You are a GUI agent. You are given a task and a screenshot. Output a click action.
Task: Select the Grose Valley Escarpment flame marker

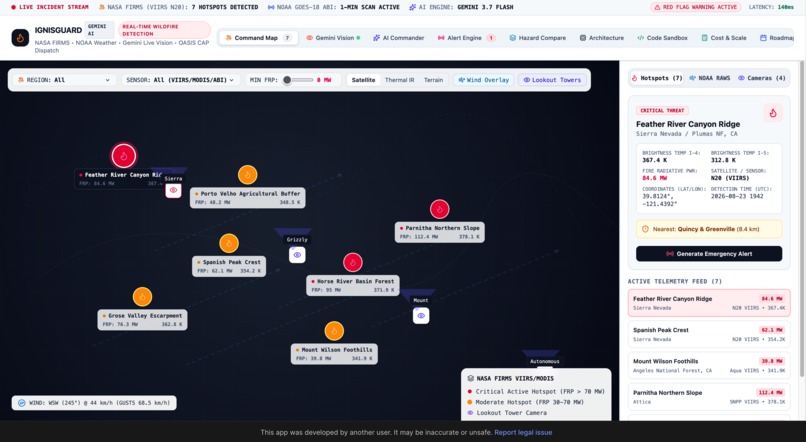pyautogui.click(x=142, y=297)
